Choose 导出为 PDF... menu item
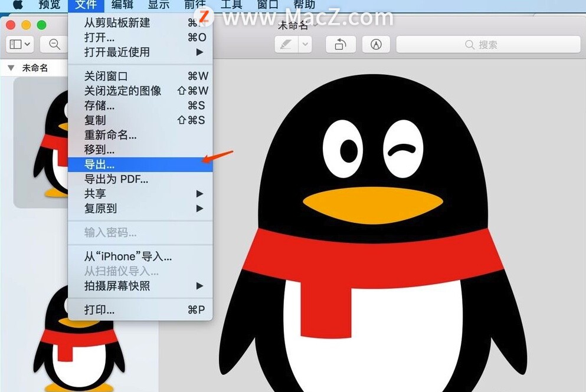This screenshot has width=586, height=392. point(140,179)
